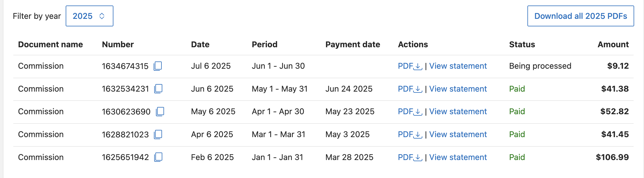Download PDF for the Jul 6 2025 statement
The height and width of the screenshot is (178, 644).
pos(409,66)
